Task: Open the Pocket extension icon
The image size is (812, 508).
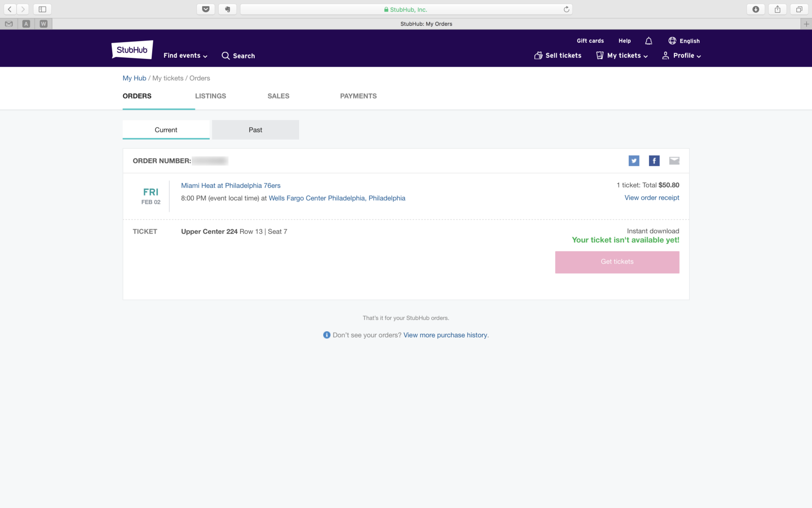Action: (x=206, y=9)
